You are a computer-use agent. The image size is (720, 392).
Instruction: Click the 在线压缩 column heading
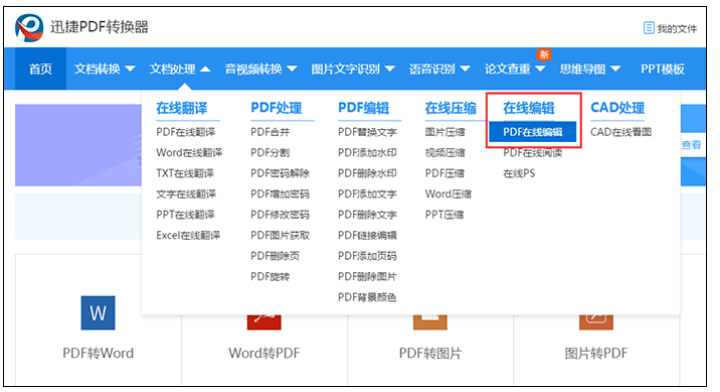451,108
